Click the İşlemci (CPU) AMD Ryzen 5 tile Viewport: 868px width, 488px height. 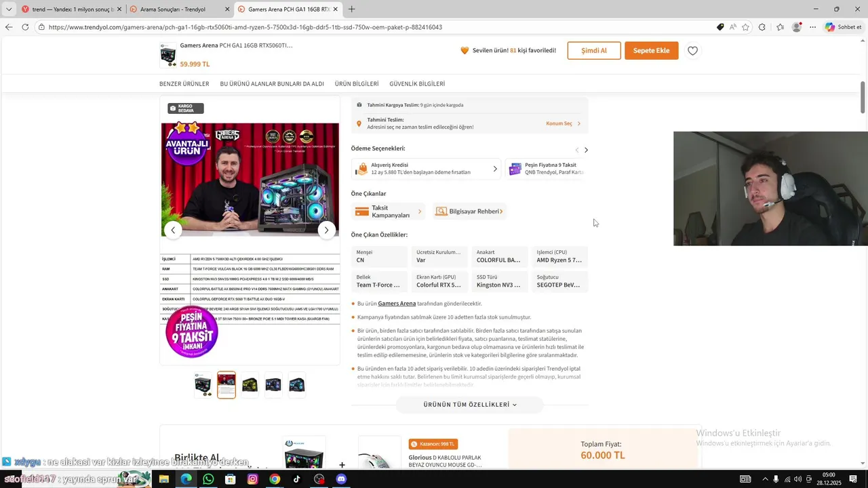559,256
